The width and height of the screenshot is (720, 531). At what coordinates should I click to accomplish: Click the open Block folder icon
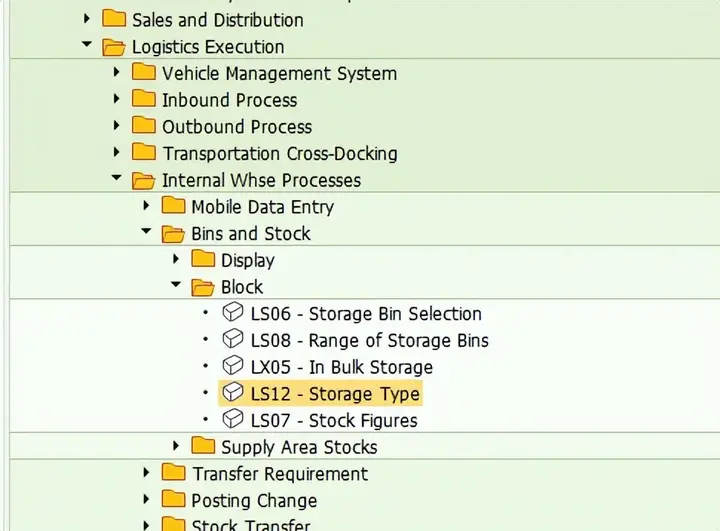coord(204,287)
